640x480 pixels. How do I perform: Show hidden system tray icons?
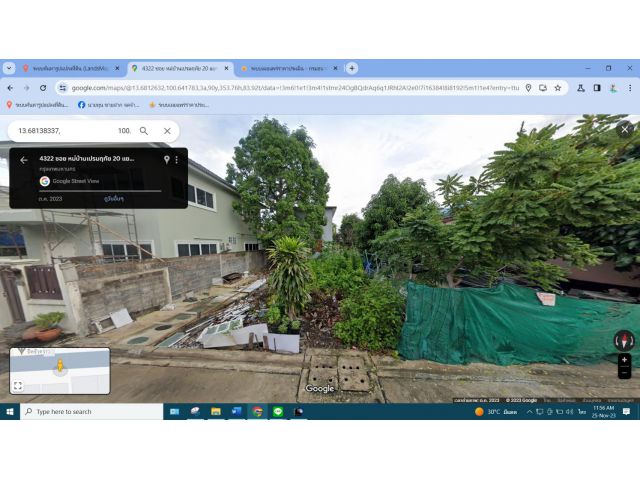click(529, 412)
